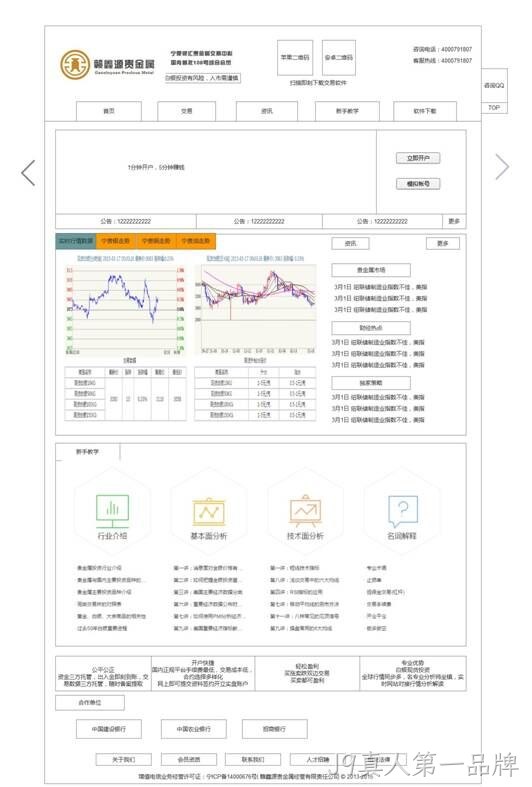
Task: Click the 模拟账号 button
Action: tap(418, 184)
